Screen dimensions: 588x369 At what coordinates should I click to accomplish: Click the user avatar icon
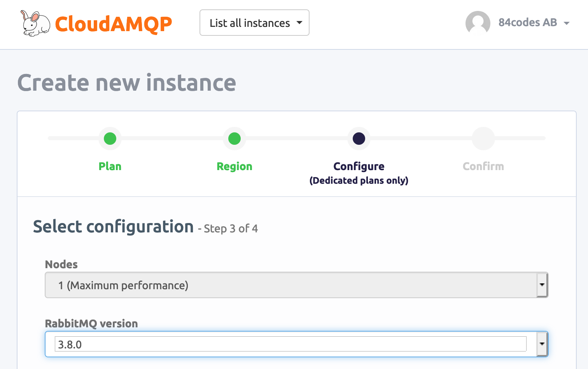click(478, 23)
